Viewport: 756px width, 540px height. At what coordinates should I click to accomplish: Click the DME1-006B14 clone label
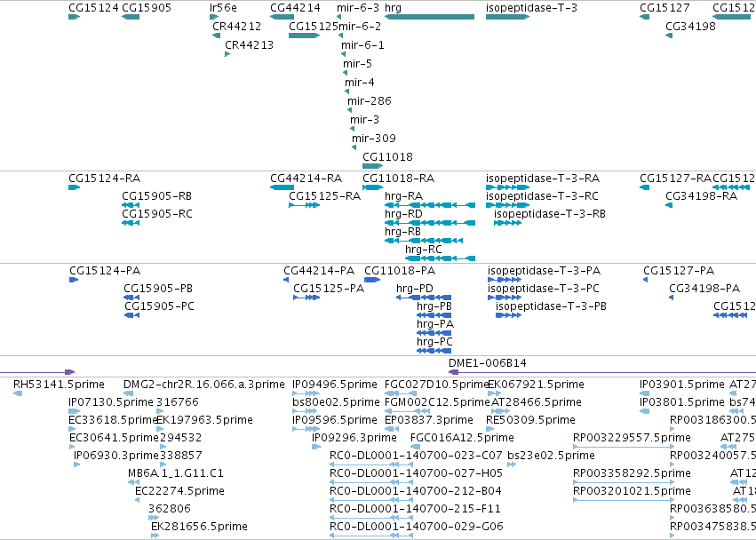coord(488,363)
